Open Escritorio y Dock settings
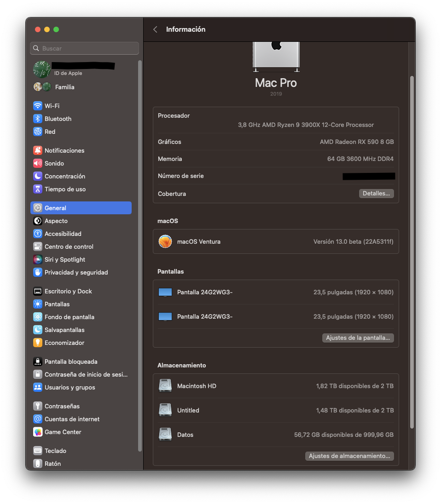 coord(68,291)
